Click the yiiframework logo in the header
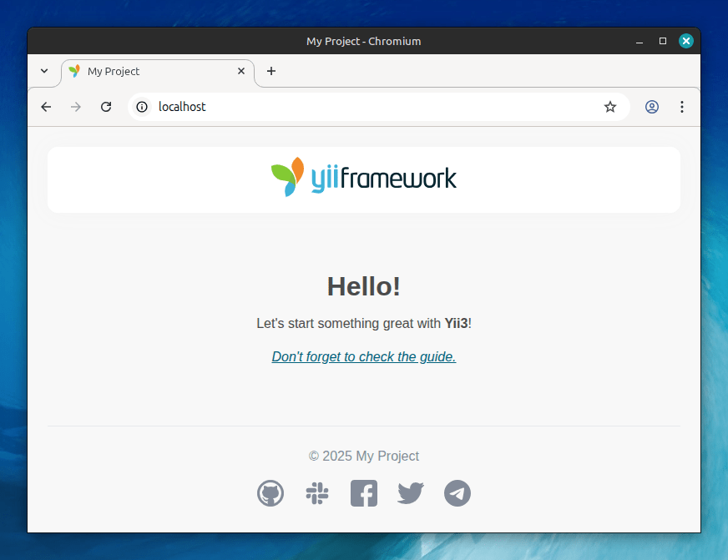Viewport: 728px width, 560px height. tap(364, 177)
